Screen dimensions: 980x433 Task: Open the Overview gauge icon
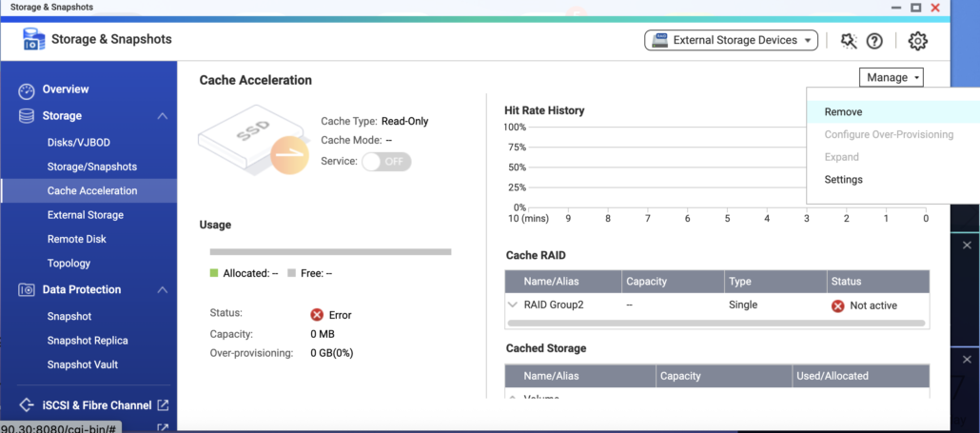click(27, 90)
